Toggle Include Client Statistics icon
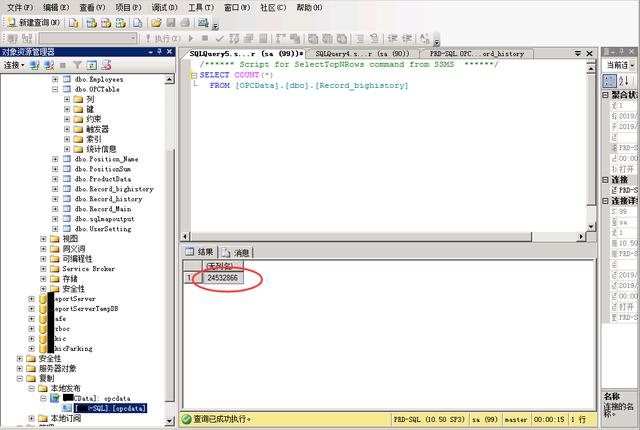 [x=295, y=38]
